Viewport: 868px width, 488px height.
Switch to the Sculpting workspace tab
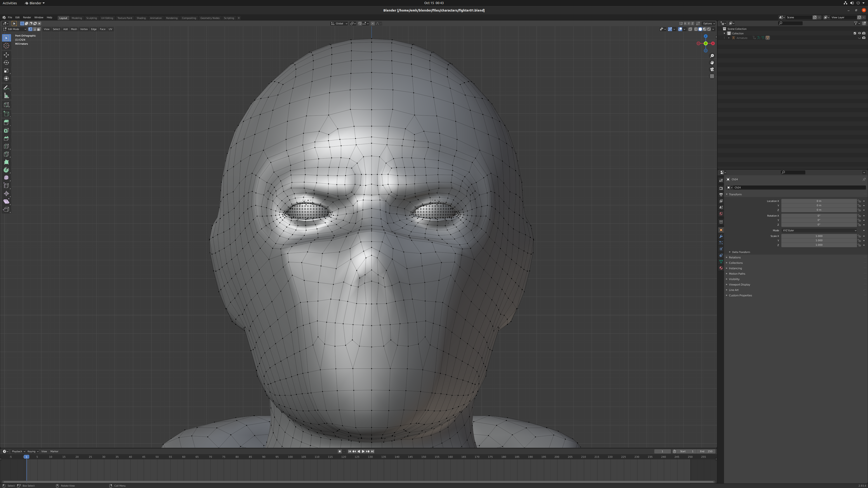[x=91, y=18]
